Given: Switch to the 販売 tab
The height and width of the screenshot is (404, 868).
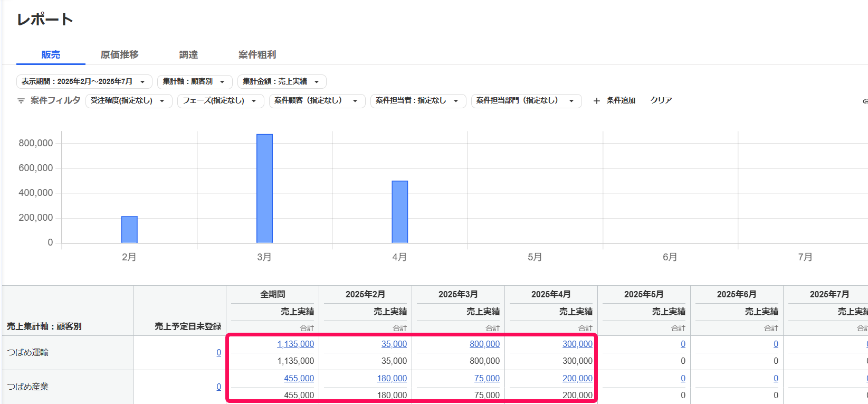Looking at the screenshot, I should point(51,54).
